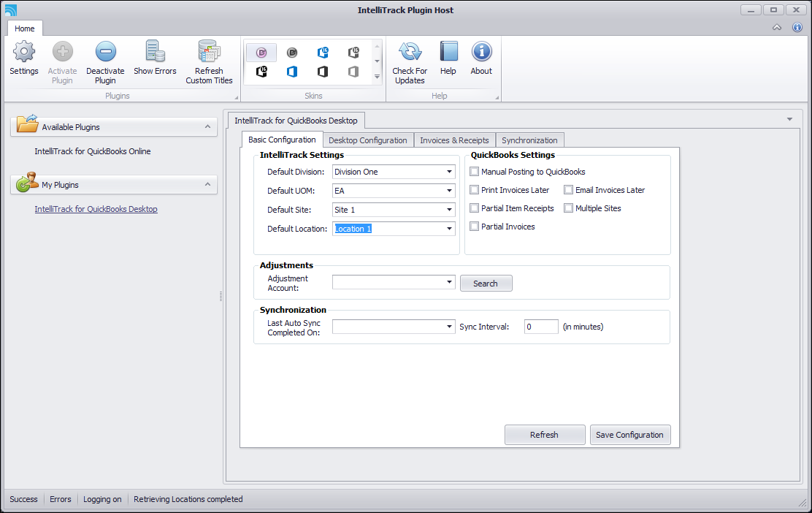Switch to the Basic Configuration tab
Viewport: 812px width, 513px height.
point(282,140)
